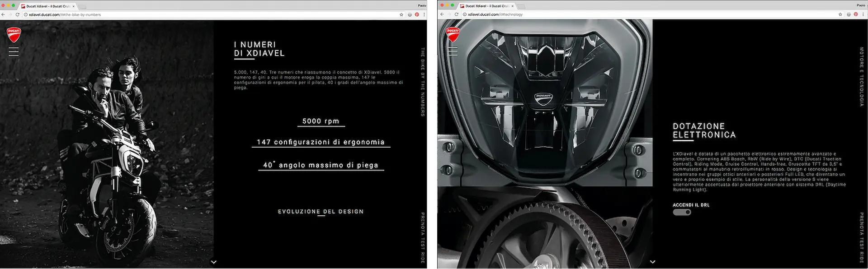The height and width of the screenshot is (269, 868).
Task: Close the Ducati Xdiavel tab in the right window
Action: (x=512, y=6)
